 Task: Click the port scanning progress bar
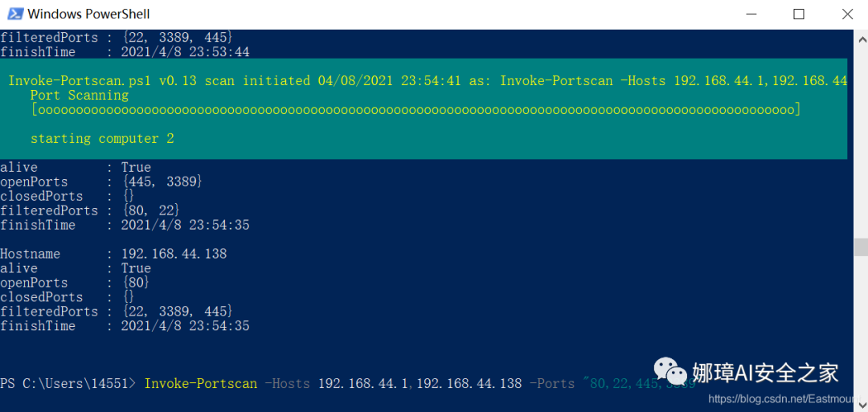(x=416, y=109)
